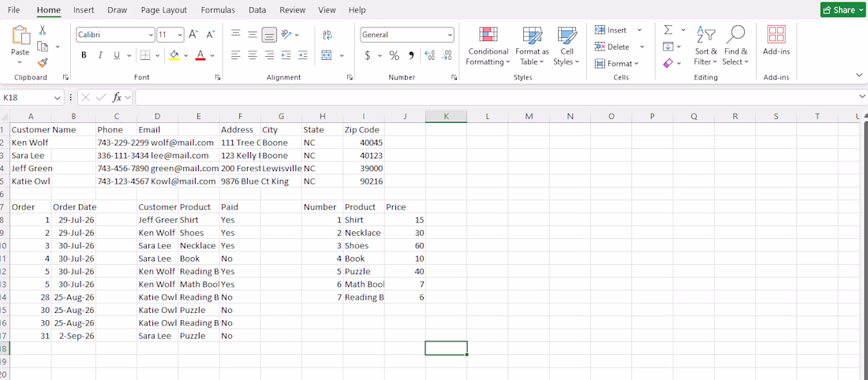Switch to the Data tab
Image resolution: width=868 pixels, height=380 pixels.
[x=257, y=10]
